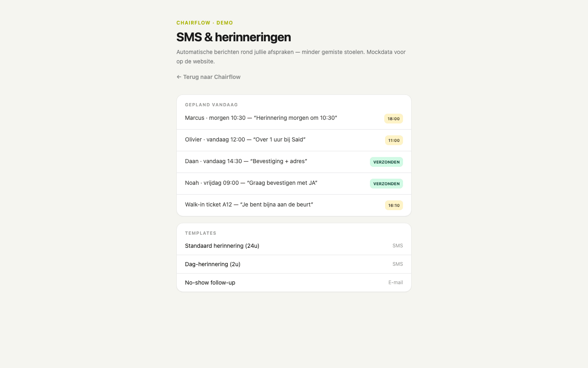Viewport: 588px width, 368px height.
Task: Expand the GEPLAND VANDAAG section header
Action: pyautogui.click(x=212, y=105)
